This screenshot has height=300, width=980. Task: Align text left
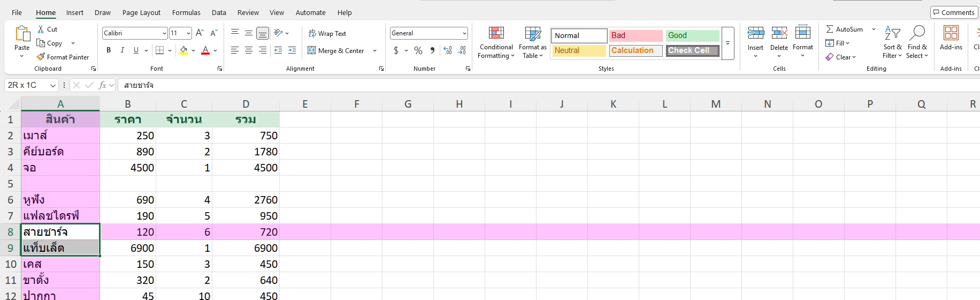[x=235, y=50]
